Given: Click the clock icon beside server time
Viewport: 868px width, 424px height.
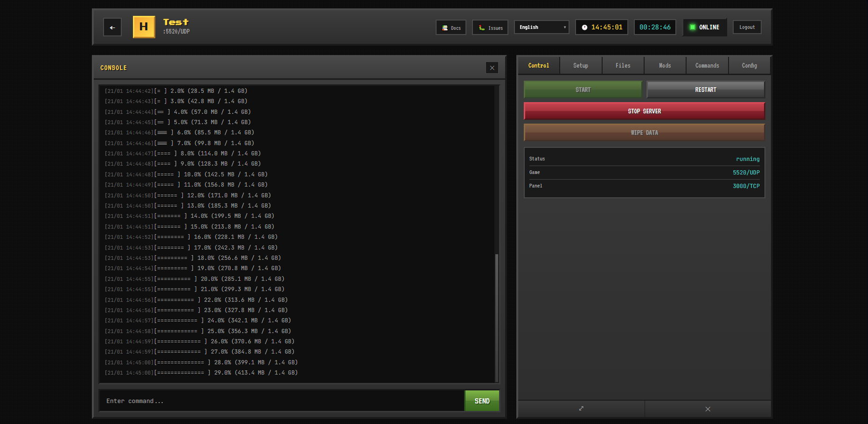Looking at the screenshot, I should coord(584,28).
